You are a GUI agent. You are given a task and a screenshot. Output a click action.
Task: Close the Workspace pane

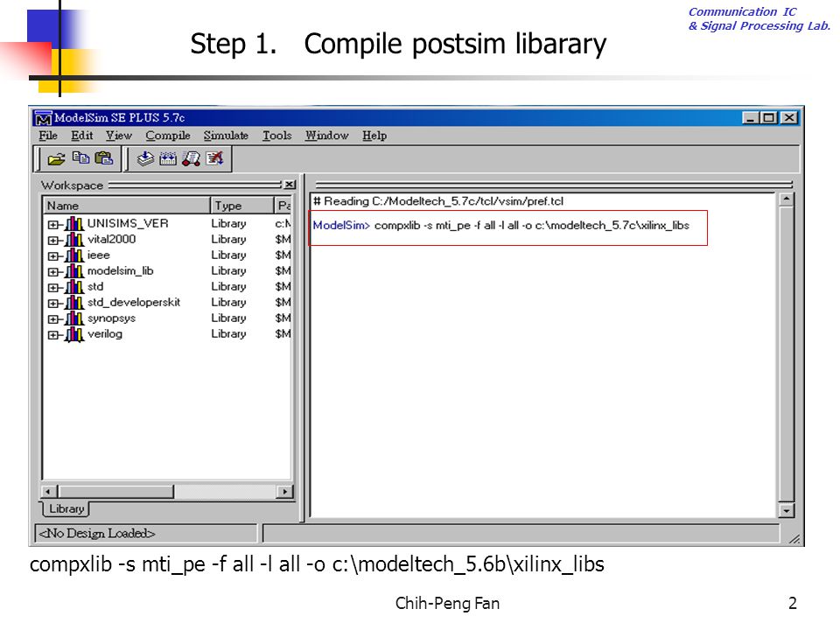click(290, 185)
